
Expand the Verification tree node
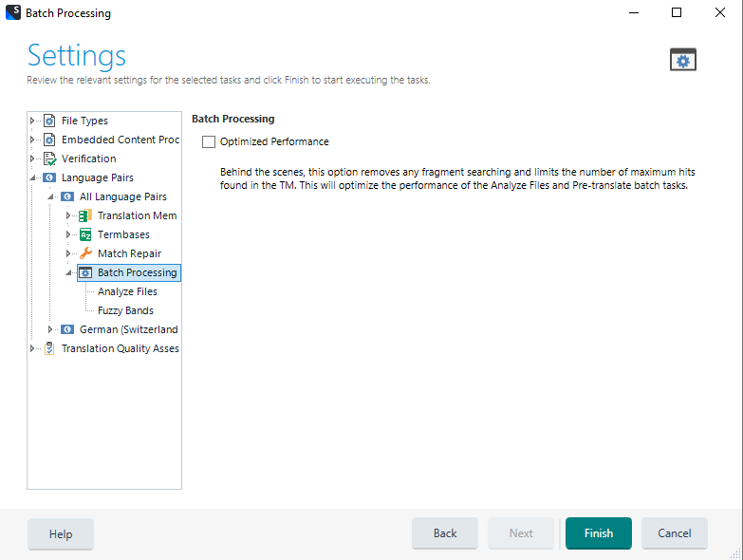pyautogui.click(x=32, y=159)
